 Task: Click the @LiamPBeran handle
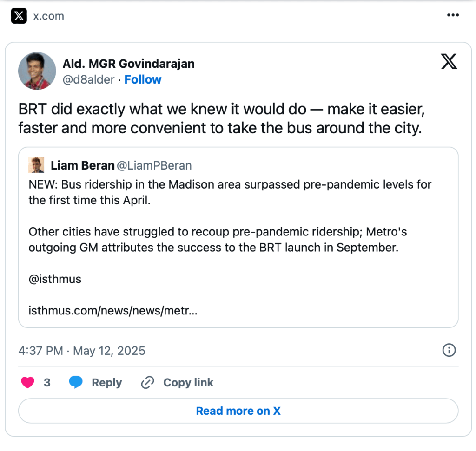point(154,165)
